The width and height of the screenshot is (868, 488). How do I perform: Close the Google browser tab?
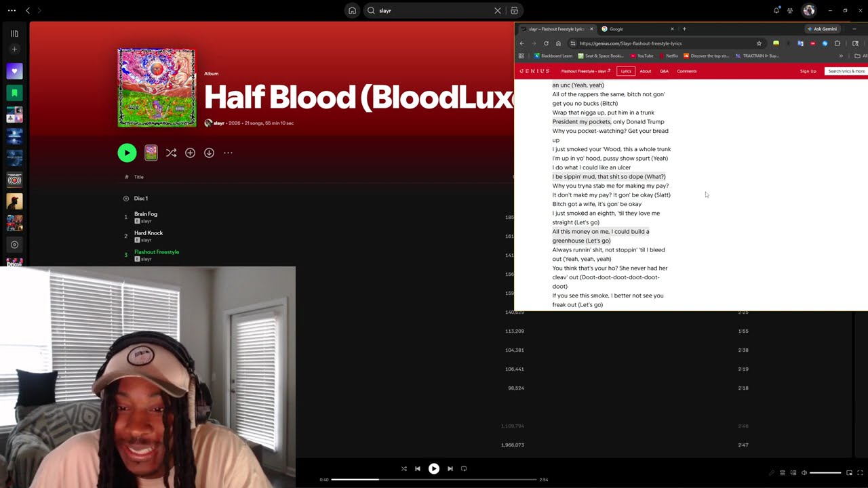(672, 29)
